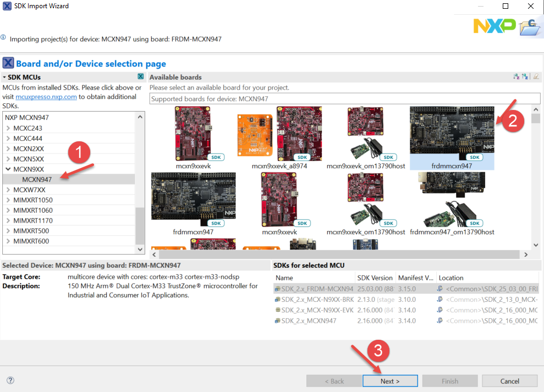Click the help question mark icon

click(x=10, y=380)
